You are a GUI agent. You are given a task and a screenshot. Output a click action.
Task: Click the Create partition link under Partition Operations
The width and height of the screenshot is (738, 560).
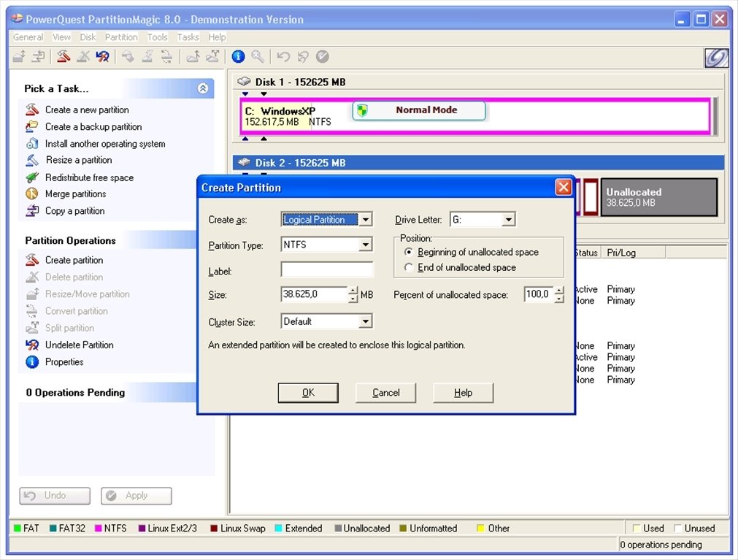pyautogui.click(x=74, y=260)
